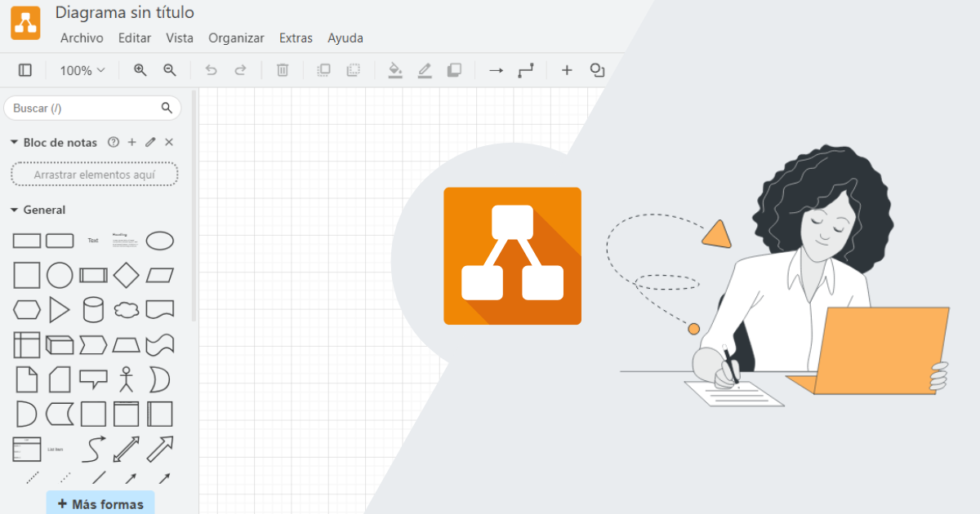980x514 pixels.
Task: Click the Shadow toolbar icon
Action: 454,70
